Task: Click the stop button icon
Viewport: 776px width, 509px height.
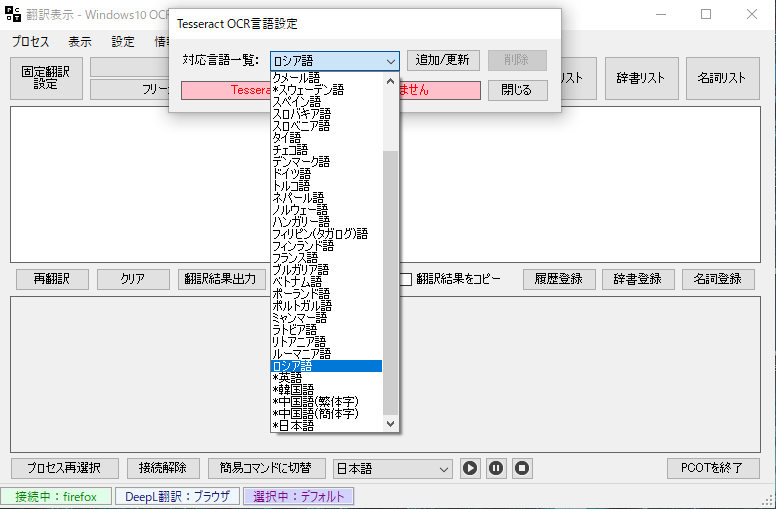Action: [522, 468]
